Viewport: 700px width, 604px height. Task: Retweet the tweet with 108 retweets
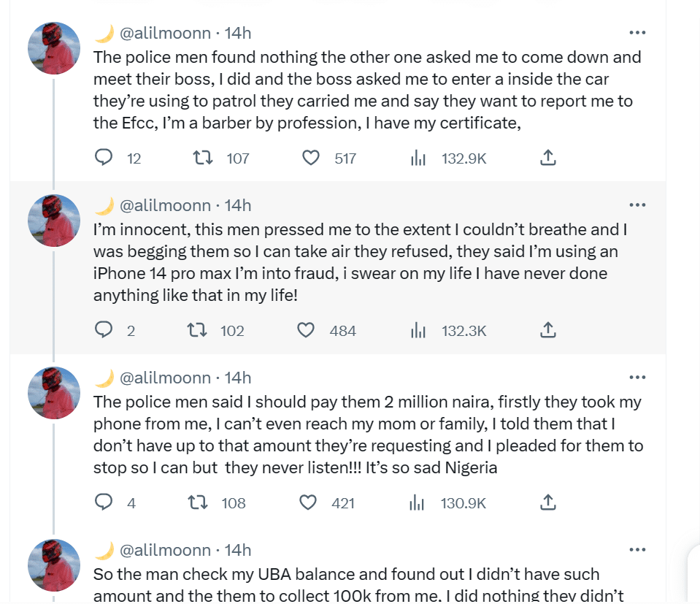[x=197, y=502]
